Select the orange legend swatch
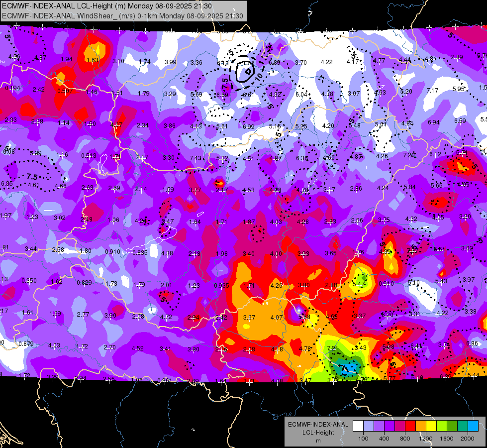 click(x=421, y=426)
